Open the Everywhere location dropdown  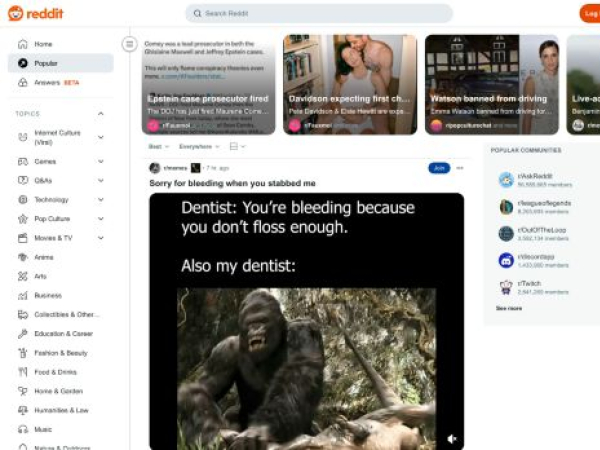point(199,147)
